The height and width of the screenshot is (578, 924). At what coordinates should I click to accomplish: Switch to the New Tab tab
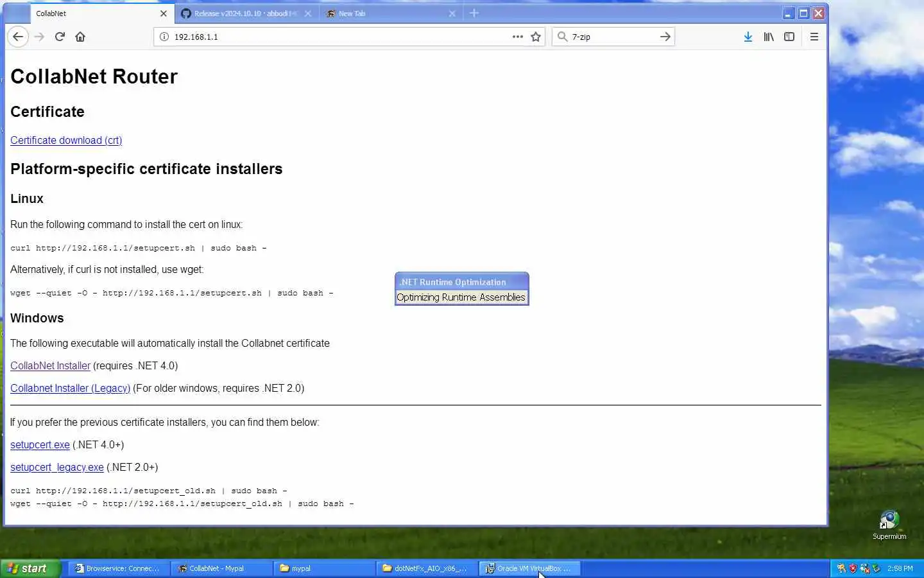pyautogui.click(x=391, y=13)
